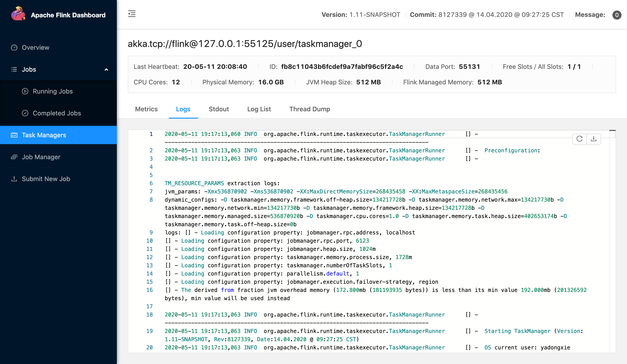Open the Log List tab
Image resolution: width=627 pixels, height=364 pixels.
[x=259, y=109]
